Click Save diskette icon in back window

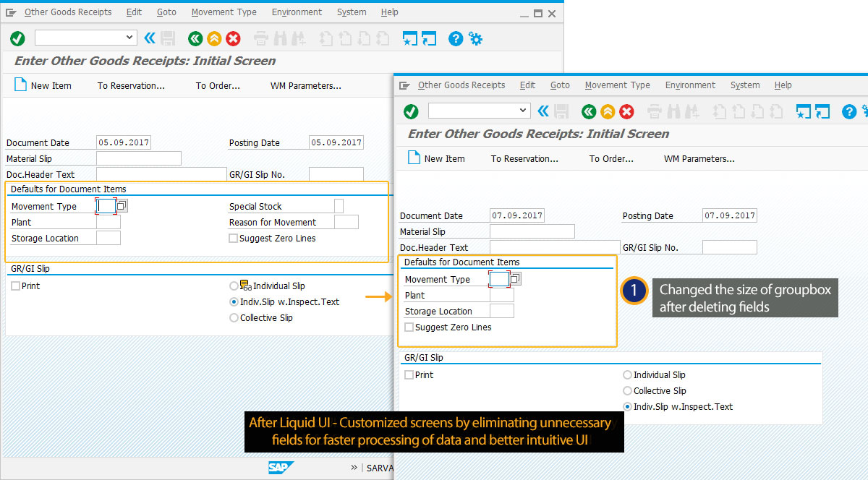click(x=169, y=38)
